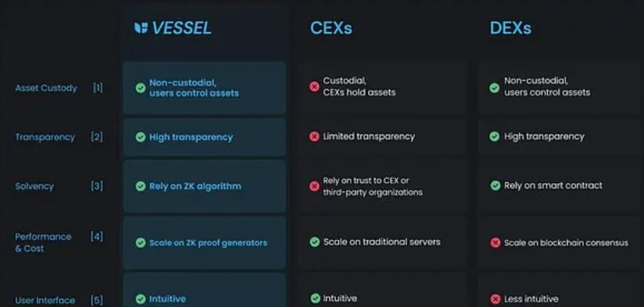Screen dimensions: 644x307
Task: Click the Scale on ZK proof generators cell
Action: click(x=204, y=242)
